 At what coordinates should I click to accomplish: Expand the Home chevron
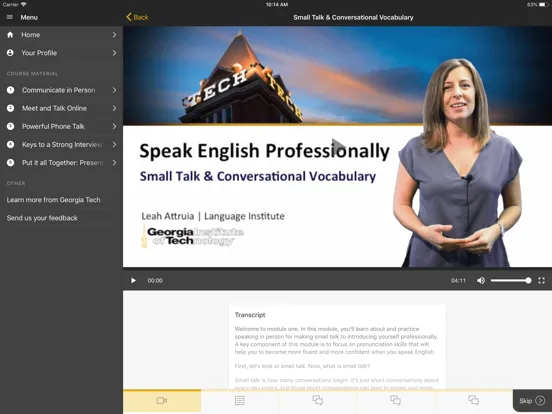114,35
